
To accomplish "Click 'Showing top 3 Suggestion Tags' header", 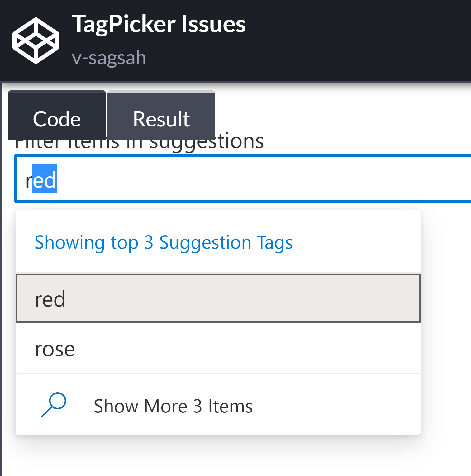I will click(x=164, y=243).
